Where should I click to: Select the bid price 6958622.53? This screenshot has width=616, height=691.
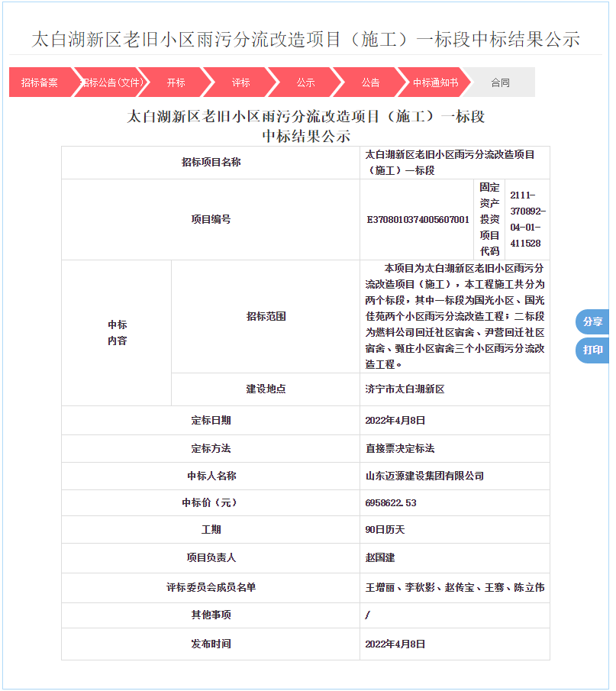391,503
